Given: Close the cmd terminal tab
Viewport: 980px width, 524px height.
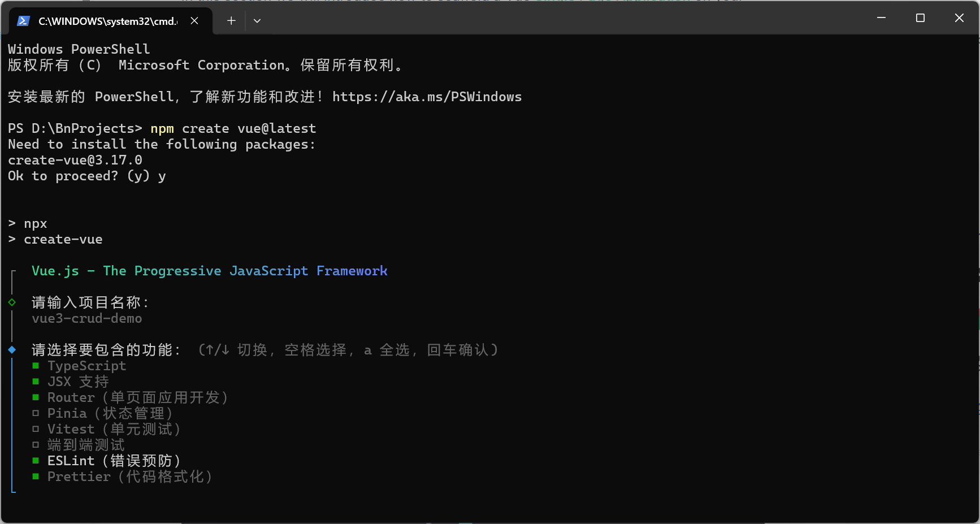Looking at the screenshot, I should pos(194,21).
